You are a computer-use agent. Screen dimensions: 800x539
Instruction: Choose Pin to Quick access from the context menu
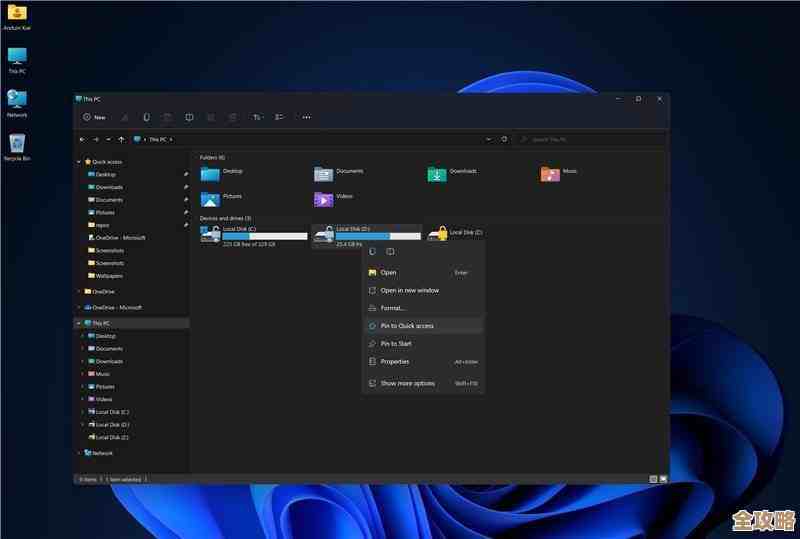[407, 326]
